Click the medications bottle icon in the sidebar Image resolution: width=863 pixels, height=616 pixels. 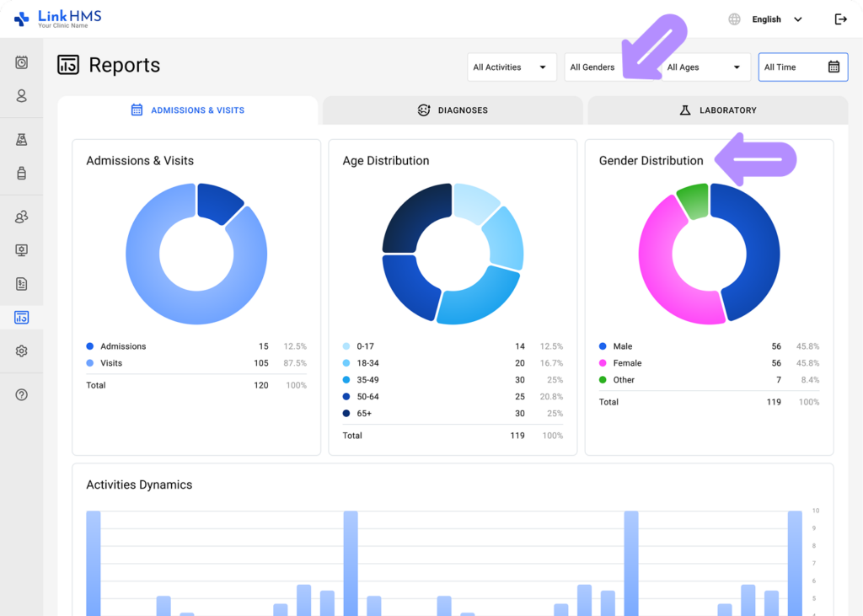(20, 173)
